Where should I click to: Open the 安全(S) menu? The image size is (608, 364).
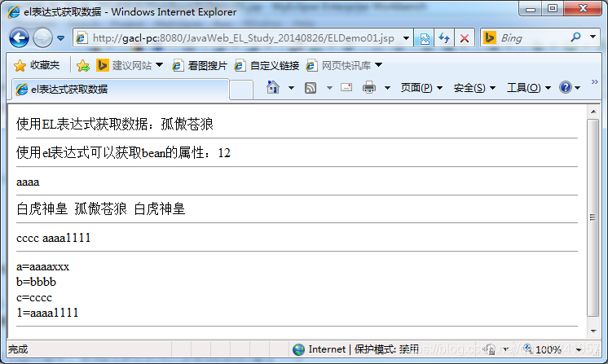click(474, 88)
